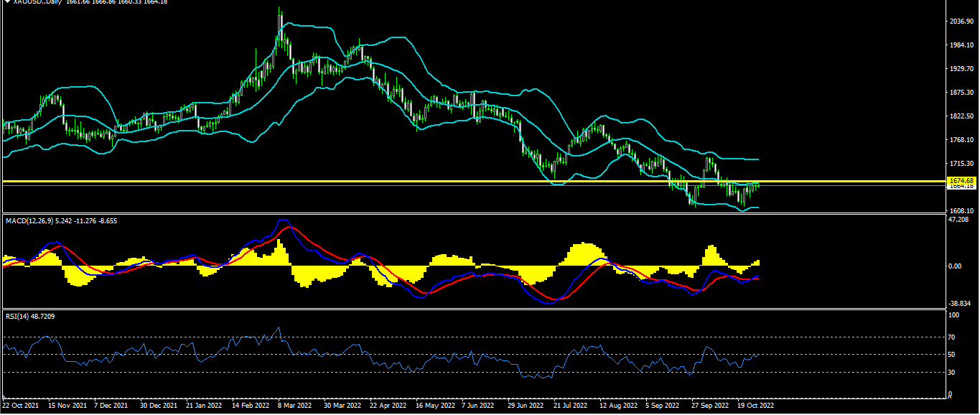Click the triangle arrow beside XAUUSD title
This screenshot has height=415, width=980.
(x=6, y=2)
